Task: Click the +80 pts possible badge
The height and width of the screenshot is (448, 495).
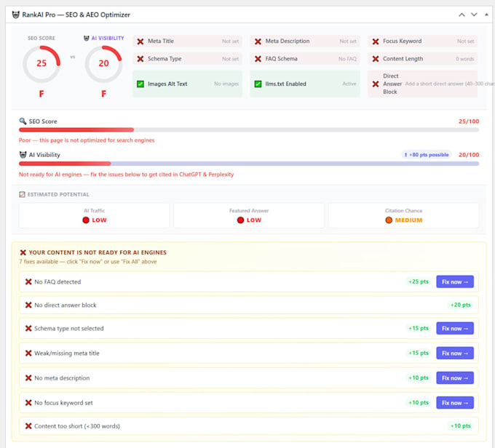Action: 427,155
